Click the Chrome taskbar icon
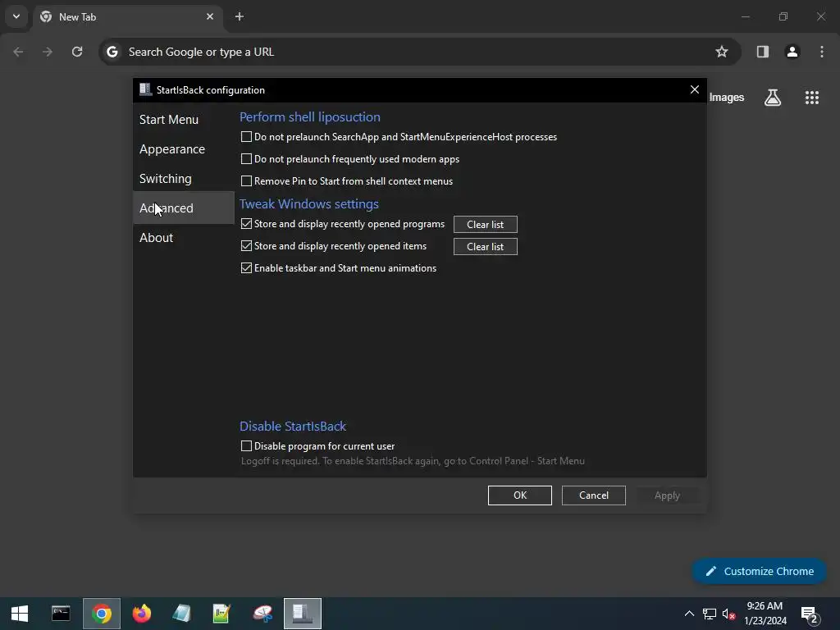The image size is (840, 630). click(x=101, y=614)
